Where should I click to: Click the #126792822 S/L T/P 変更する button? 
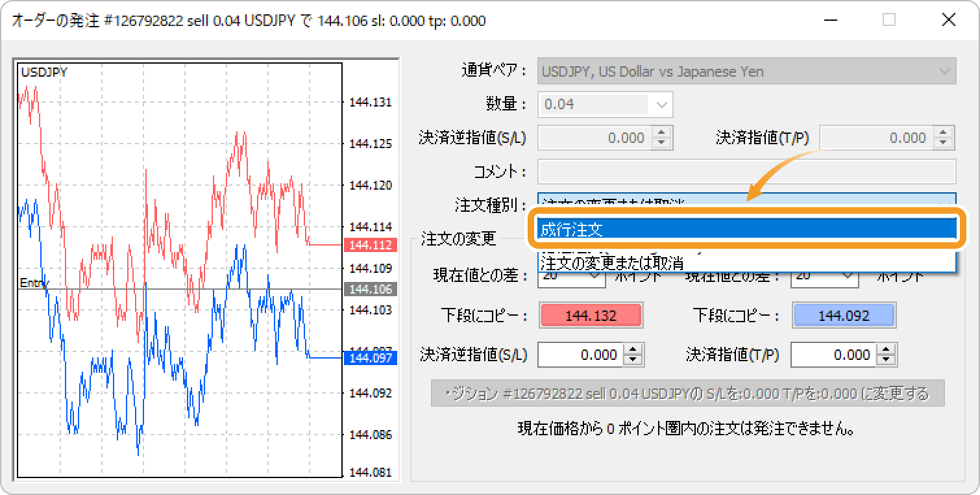688,394
